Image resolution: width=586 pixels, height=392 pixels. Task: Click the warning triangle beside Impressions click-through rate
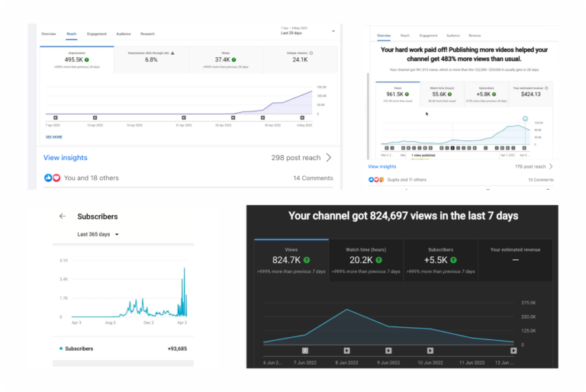click(172, 53)
